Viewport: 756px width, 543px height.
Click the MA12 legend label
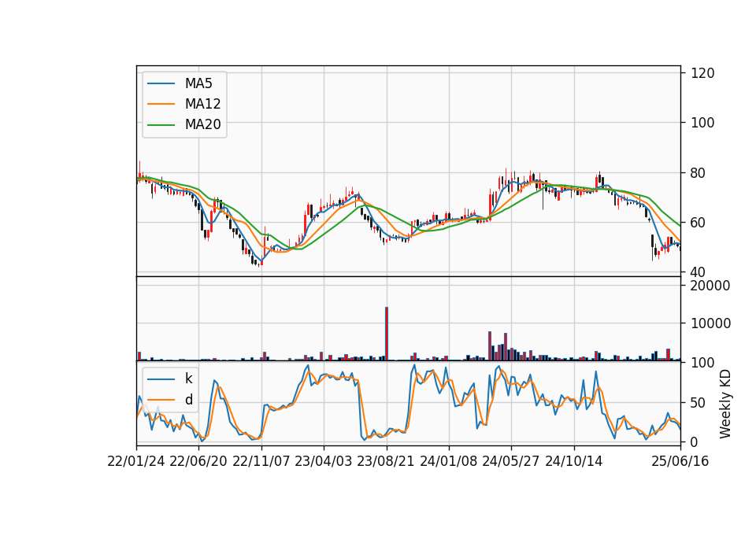click(x=202, y=104)
